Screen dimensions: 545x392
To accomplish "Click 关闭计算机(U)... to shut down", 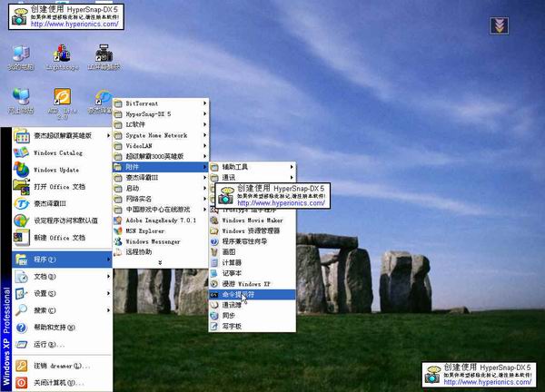I will 62,383.
